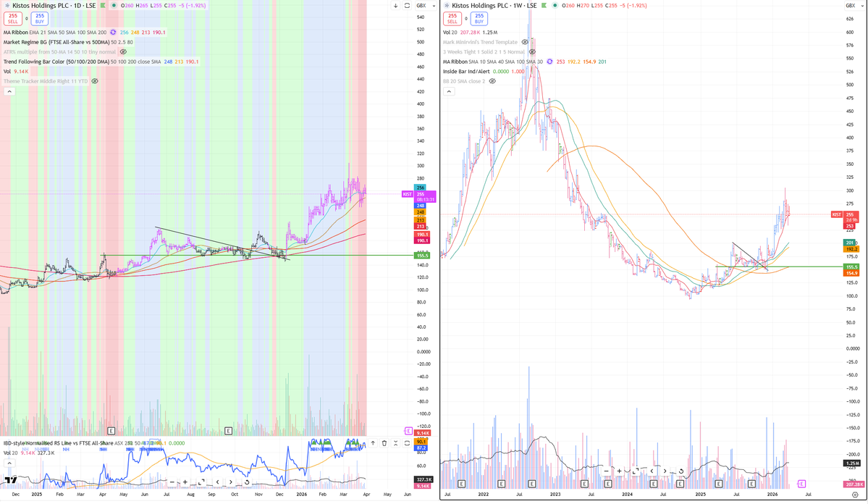Screen dimensions: 868x504
Task: Click the sync scale icon beside GBX on the daily chart
Action: click(x=407, y=6)
